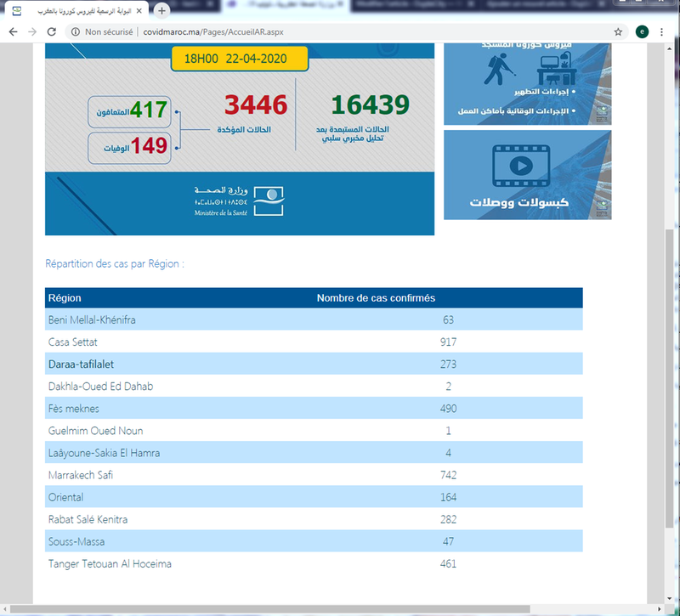Click the video capsules film icon banner
This screenshot has width=680, height=616.
coord(527,174)
